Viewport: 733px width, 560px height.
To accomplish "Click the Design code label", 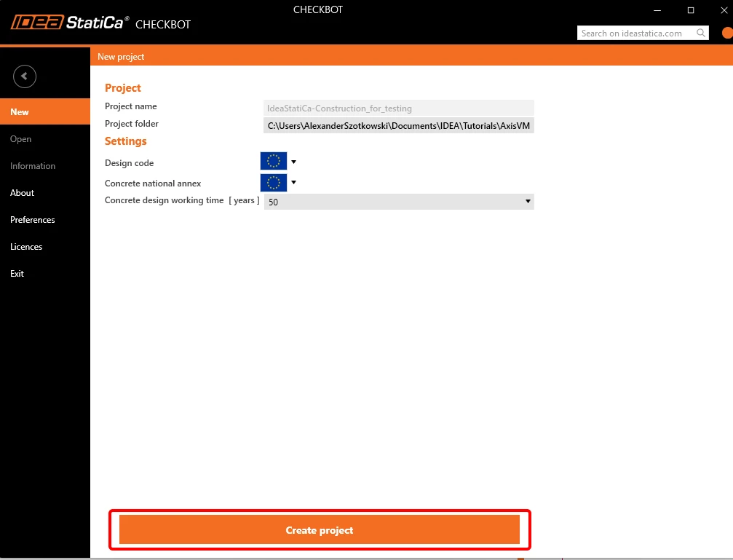I will (129, 163).
